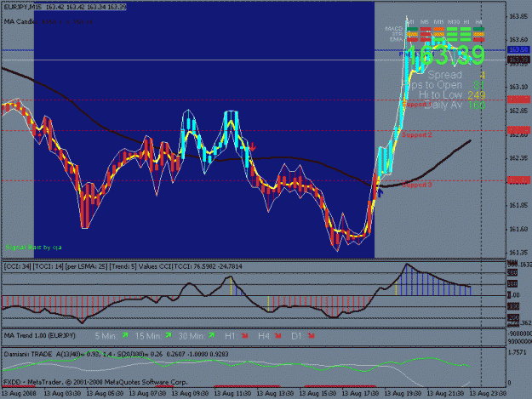Click the STR M30 green signal bar
This screenshot has height=399, width=532.
pos(452,34)
